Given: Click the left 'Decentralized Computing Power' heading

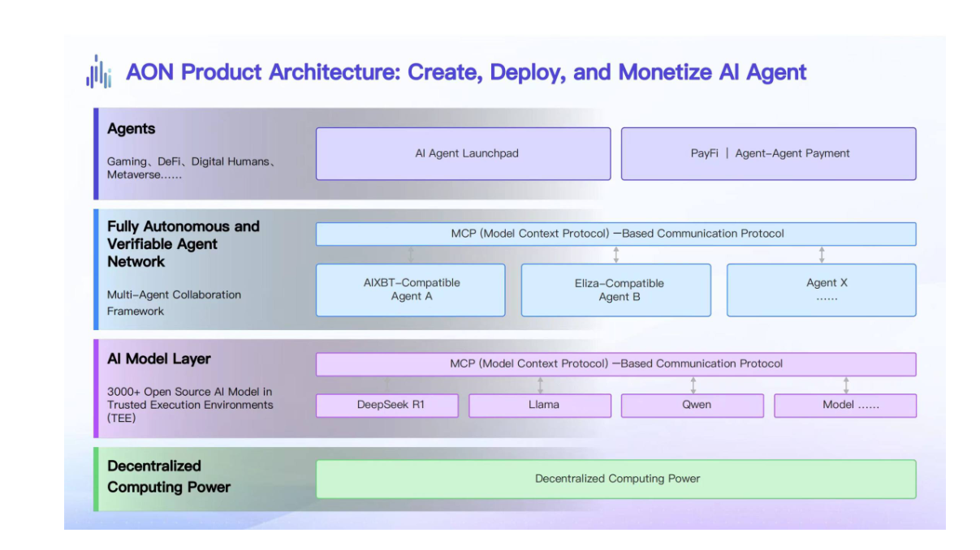Looking at the screenshot, I should (169, 477).
